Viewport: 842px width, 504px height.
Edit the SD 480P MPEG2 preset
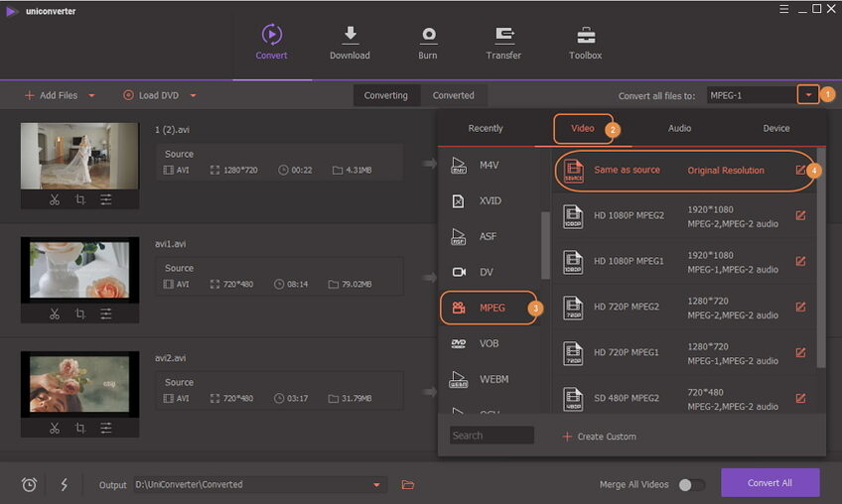800,398
